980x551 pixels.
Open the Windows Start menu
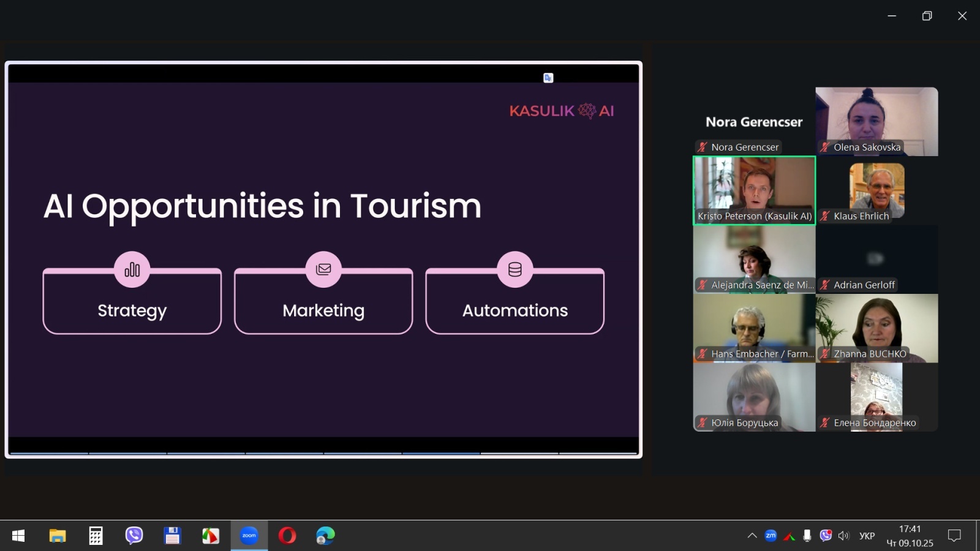(18, 536)
